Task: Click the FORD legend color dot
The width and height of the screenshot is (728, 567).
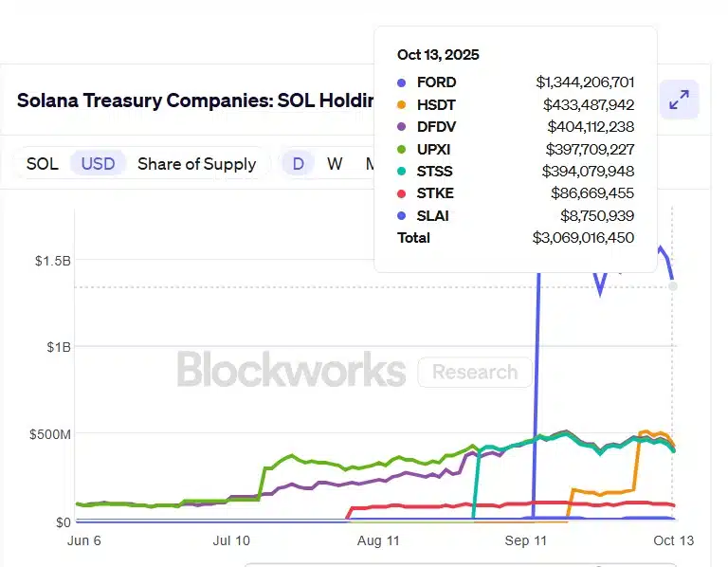Action: 402,82
